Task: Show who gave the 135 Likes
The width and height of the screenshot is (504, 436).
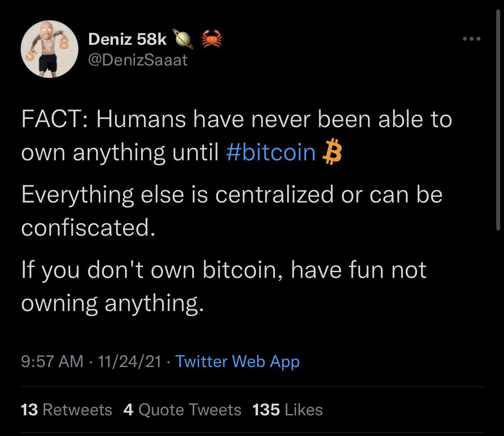Action: coord(287,410)
